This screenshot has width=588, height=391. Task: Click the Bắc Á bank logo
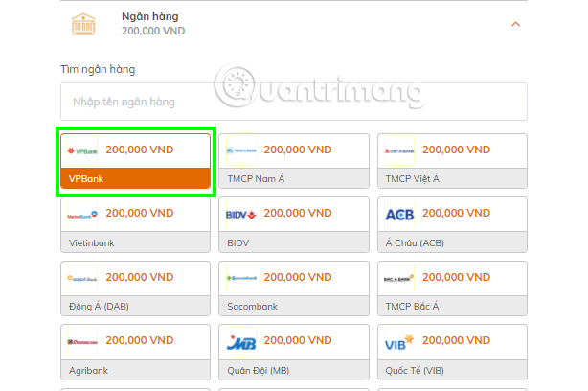pos(399,279)
